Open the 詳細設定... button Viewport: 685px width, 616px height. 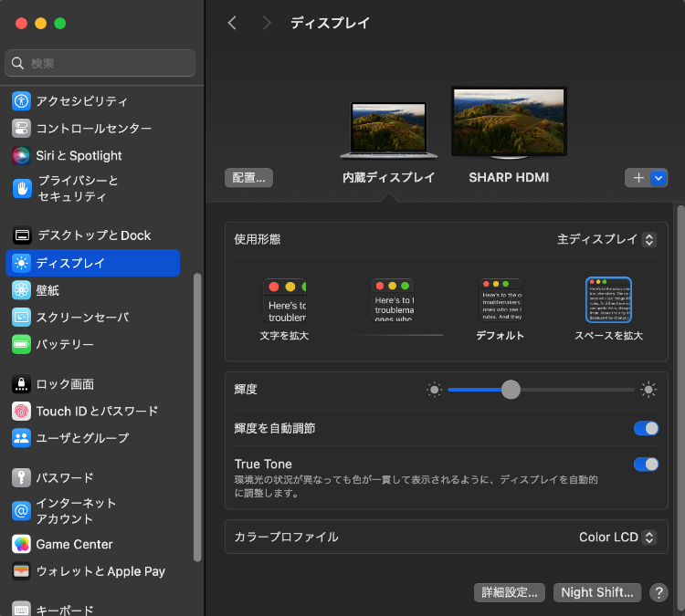click(510, 592)
